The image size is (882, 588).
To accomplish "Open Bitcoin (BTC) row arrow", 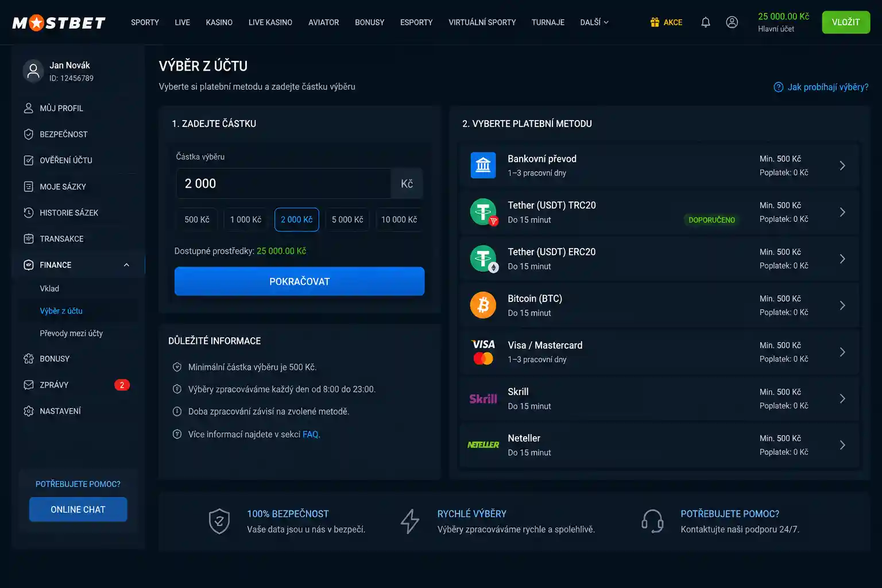I will [842, 305].
